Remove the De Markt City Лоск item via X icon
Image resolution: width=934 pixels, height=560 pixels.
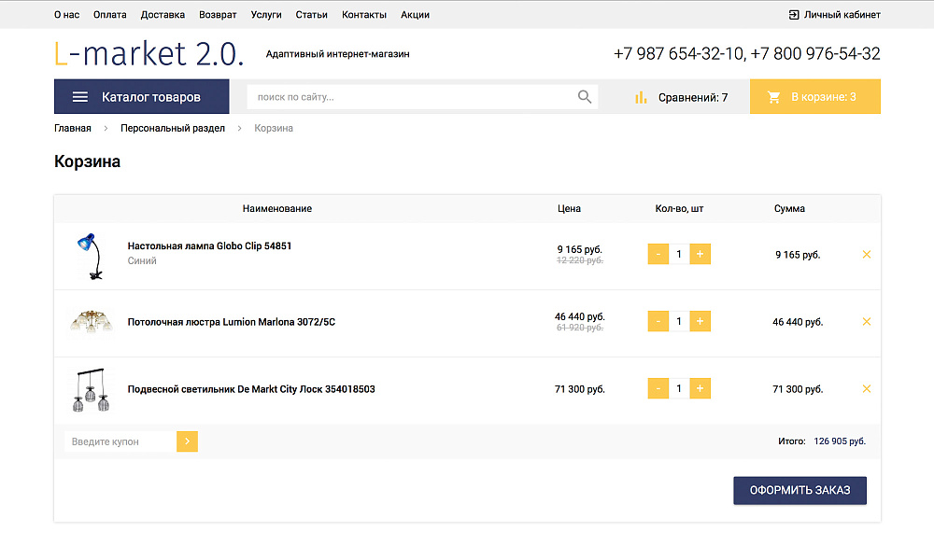[866, 388]
